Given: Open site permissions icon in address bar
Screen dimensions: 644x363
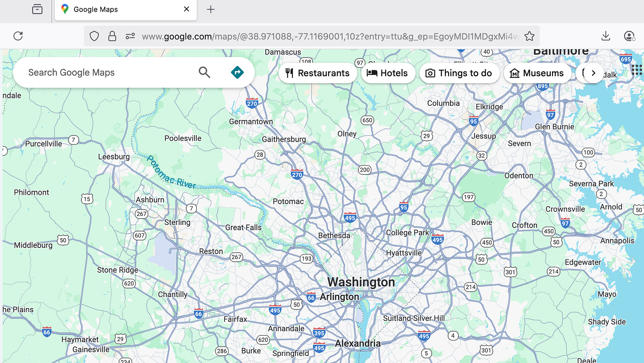Looking at the screenshot, I should coord(130,36).
